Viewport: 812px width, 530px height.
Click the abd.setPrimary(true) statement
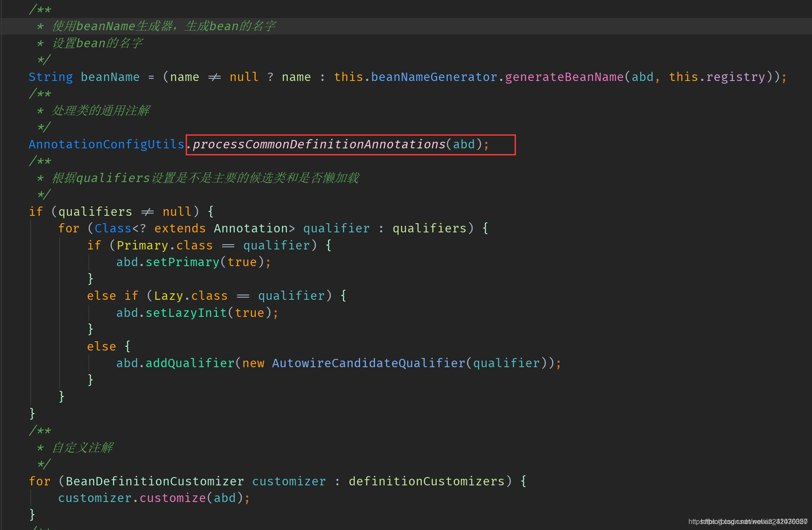(194, 262)
